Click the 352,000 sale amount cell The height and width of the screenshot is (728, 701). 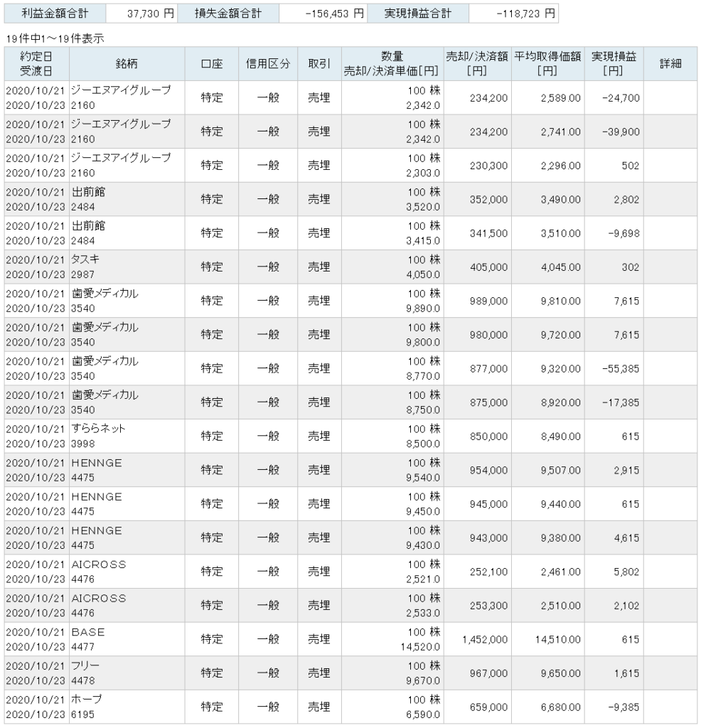click(477, 200)
